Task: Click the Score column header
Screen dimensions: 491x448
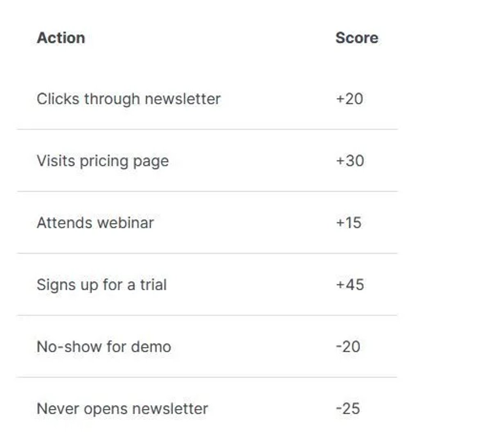Action: tap(357, 38)
